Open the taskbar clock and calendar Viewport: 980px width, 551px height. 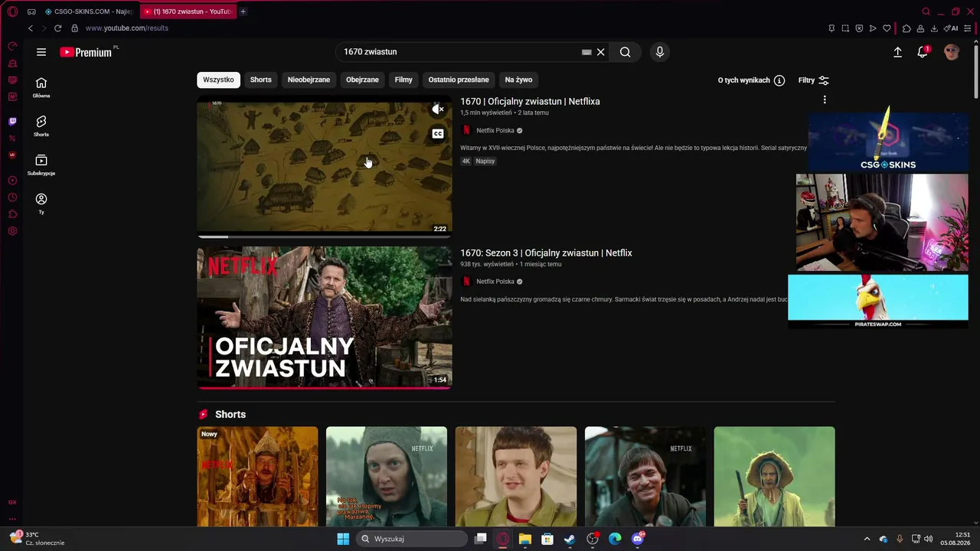tap(955, 539)
